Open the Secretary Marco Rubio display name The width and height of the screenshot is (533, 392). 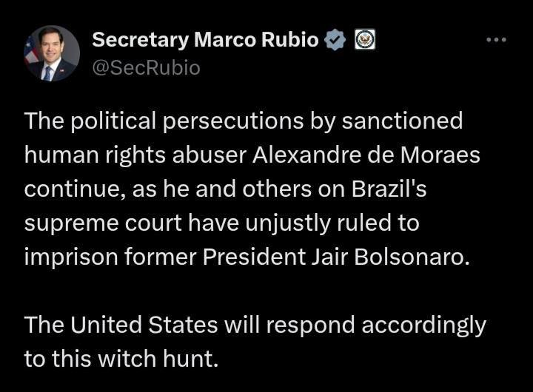(205, 40)
